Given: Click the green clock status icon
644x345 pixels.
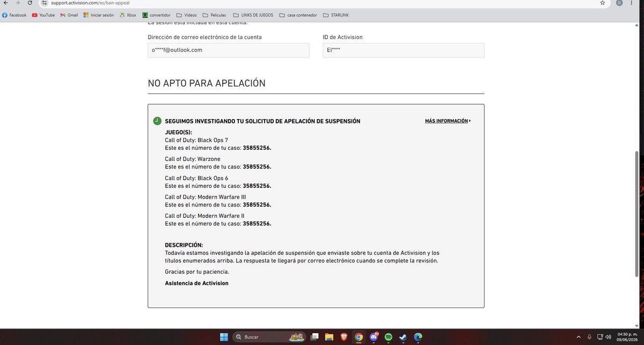Looking at the screenshot, I should click(157, 121).
